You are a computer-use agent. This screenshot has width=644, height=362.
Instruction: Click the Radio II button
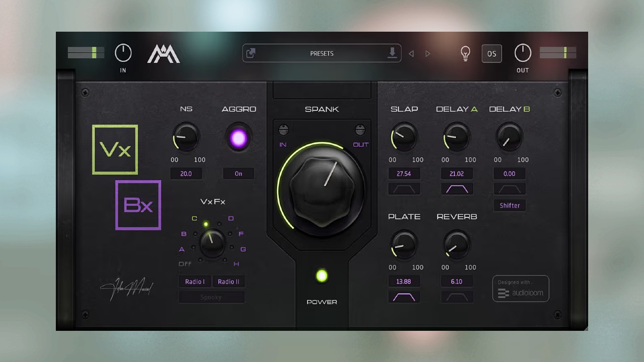[x=228, y=282]
